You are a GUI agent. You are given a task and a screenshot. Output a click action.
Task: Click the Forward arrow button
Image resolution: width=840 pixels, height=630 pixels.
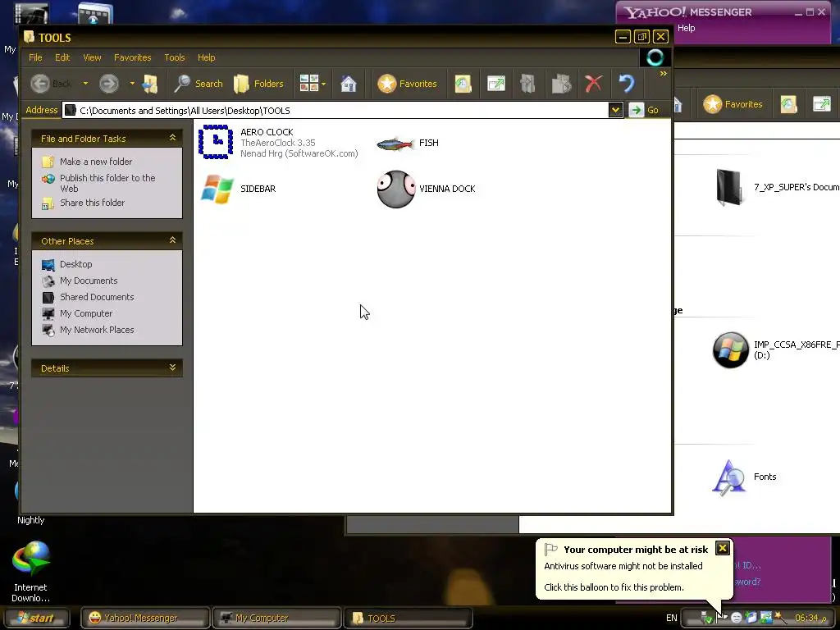(x=109, y=84)
